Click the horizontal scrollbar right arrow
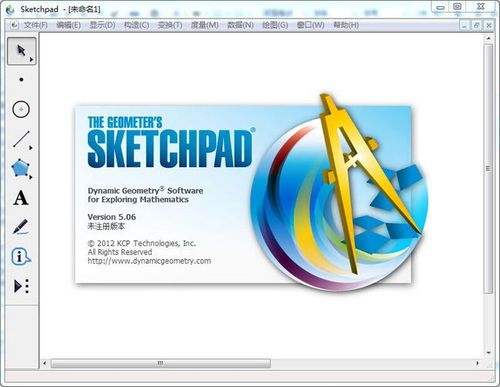 [x=477, y=363]
